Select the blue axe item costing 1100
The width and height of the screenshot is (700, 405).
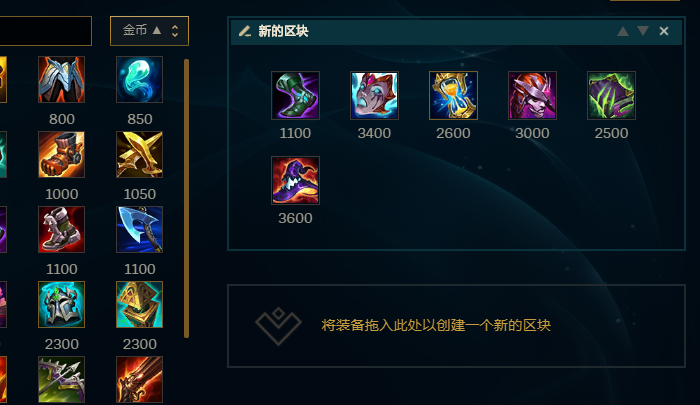139,230
